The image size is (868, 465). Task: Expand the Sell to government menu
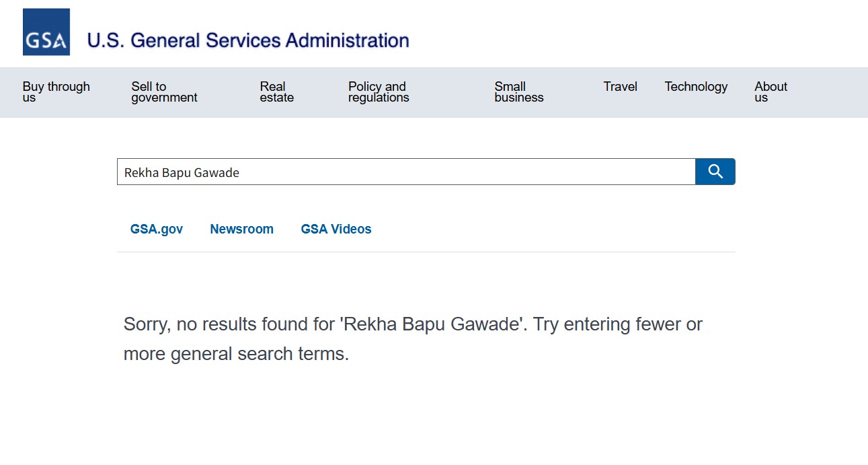point(164,92)
